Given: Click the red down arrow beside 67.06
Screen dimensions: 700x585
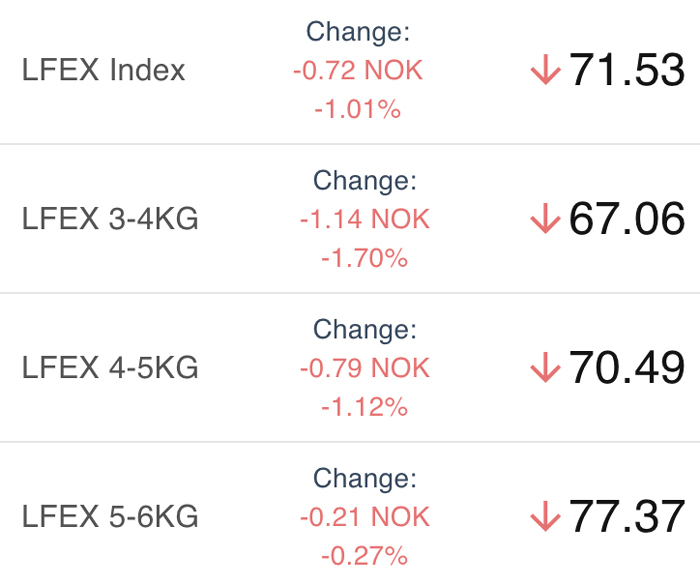Looking at the screenshot, I should (545, 218).
